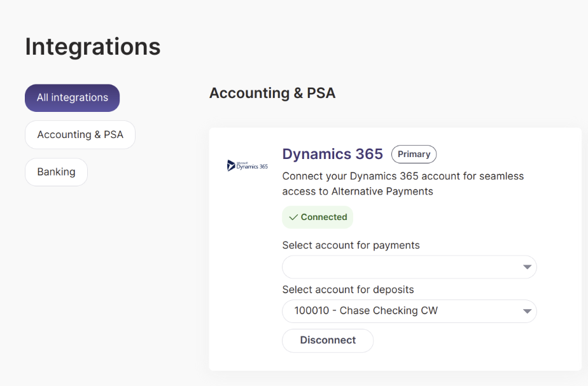Open the payments account dropdown
Viewport: 588px width, 386px height.
410,267
